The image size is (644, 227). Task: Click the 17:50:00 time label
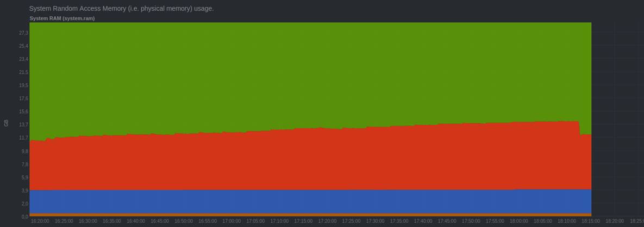click(471, 221)
